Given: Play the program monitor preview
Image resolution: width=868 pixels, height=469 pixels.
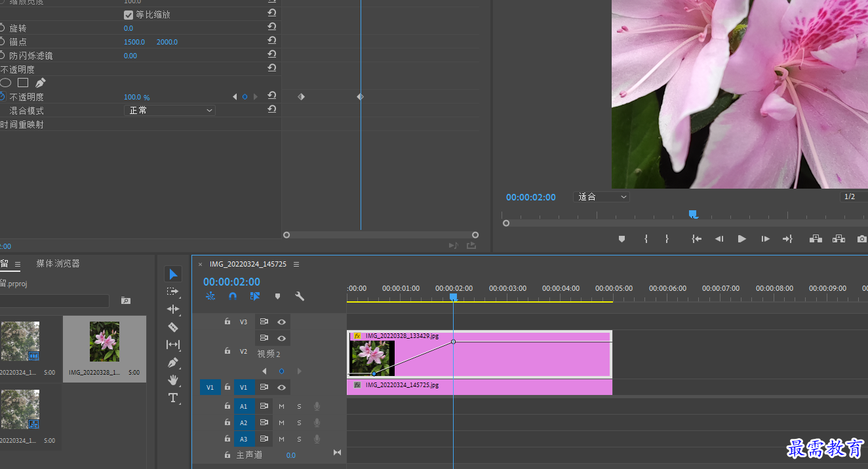Looking at the screenshot, I should (742, 239).
